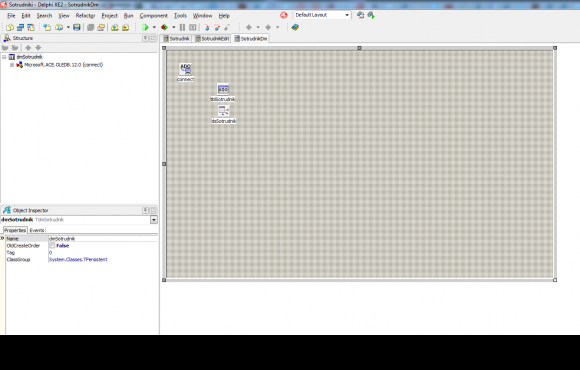Open the Refactor menu
The width and height of the screenshot is (580, 370).
[x=85, y=16]
